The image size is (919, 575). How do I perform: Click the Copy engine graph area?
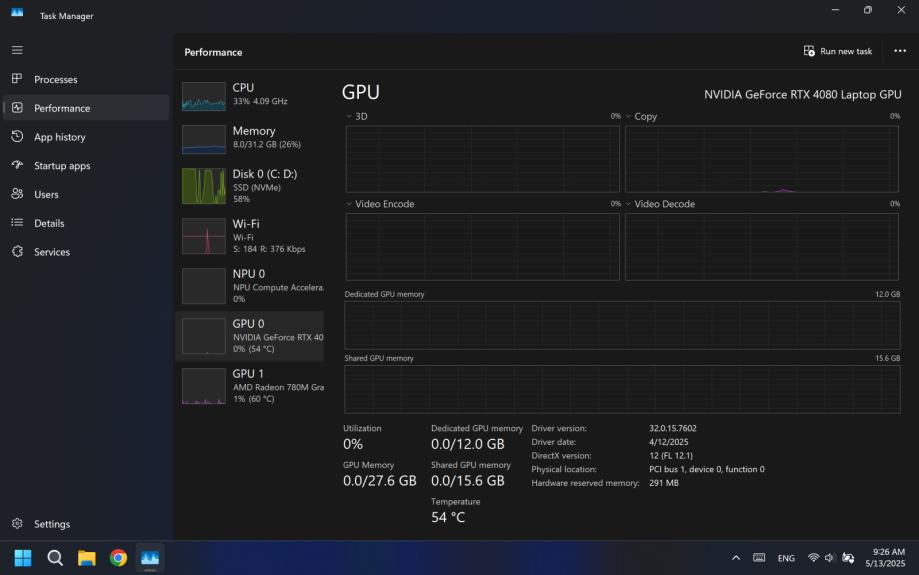click(761, 159)
